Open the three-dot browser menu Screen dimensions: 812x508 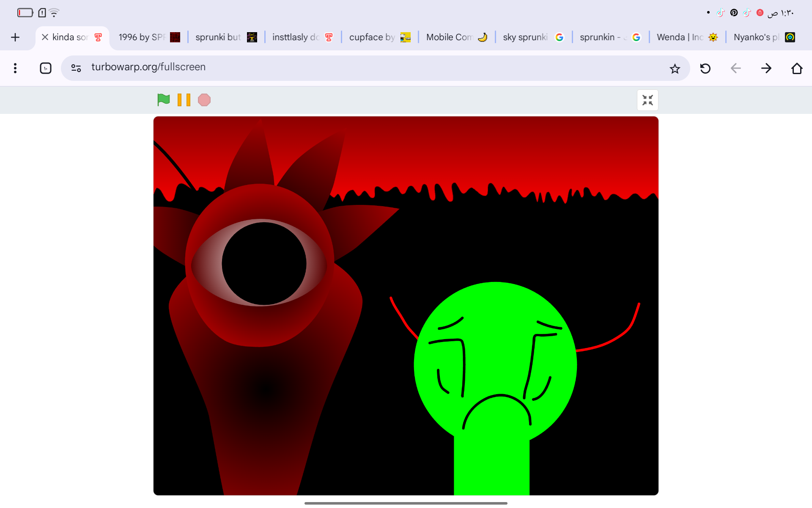click(15, 68)
